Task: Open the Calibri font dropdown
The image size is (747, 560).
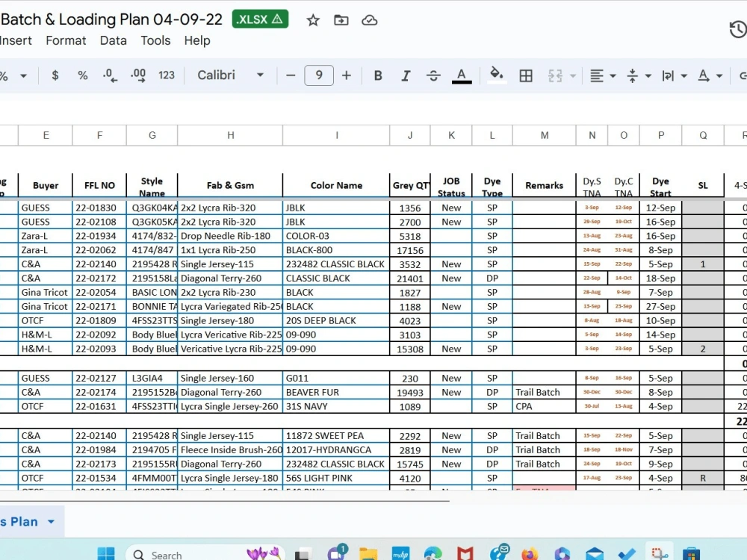Action: click(x=231, y=75)
